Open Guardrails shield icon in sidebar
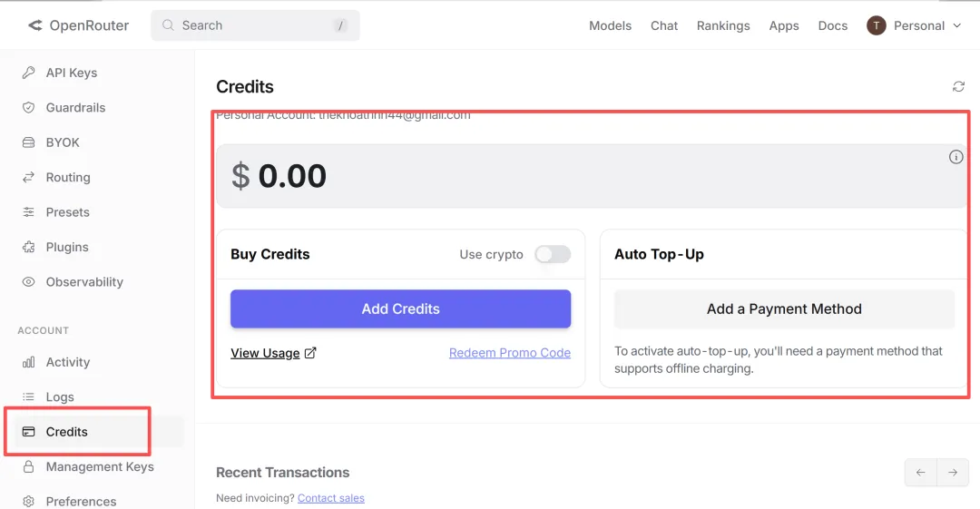 point(29,108)
